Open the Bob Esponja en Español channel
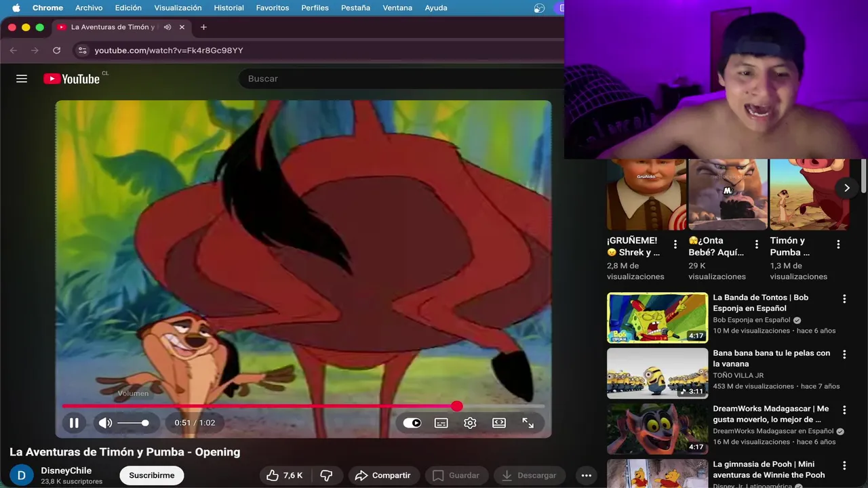The height and width of the screenshot is (488, 868). pos(751,320)
